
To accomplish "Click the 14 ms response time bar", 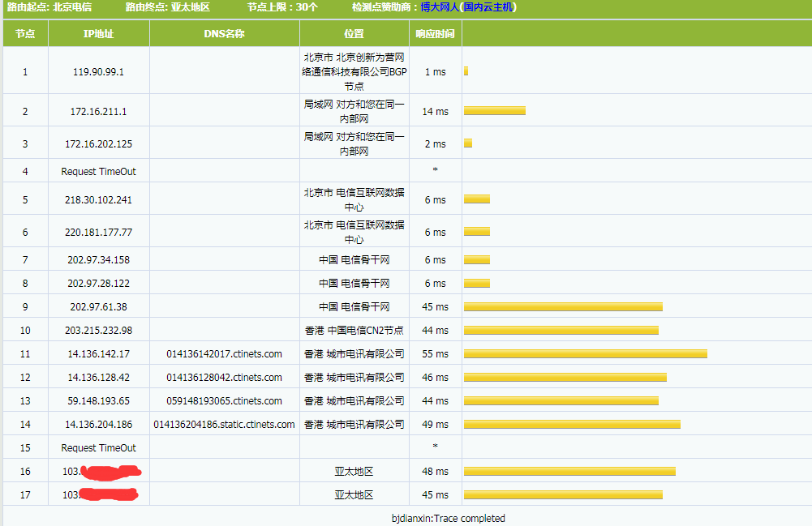I will [x=494, y=111].
